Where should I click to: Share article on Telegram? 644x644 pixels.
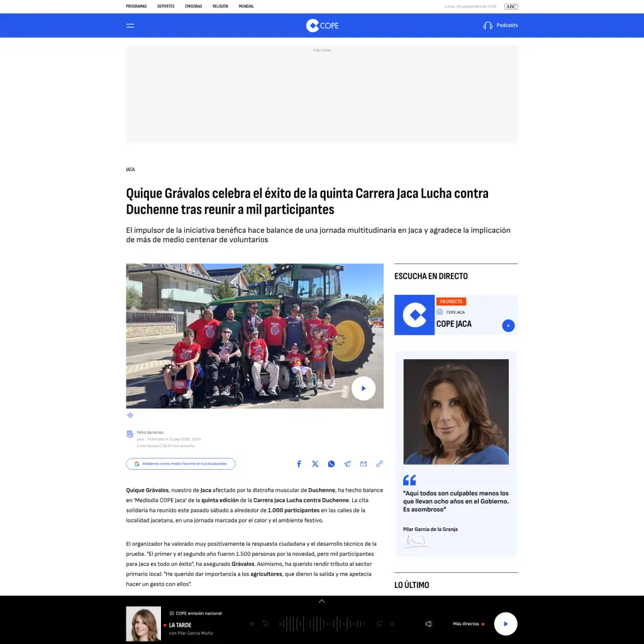(x=347, y=464)
